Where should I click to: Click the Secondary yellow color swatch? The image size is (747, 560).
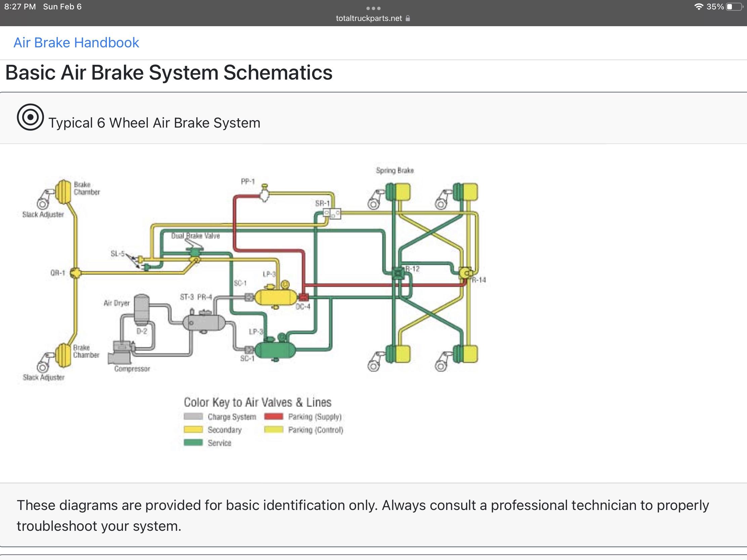[x=193, y=430]
